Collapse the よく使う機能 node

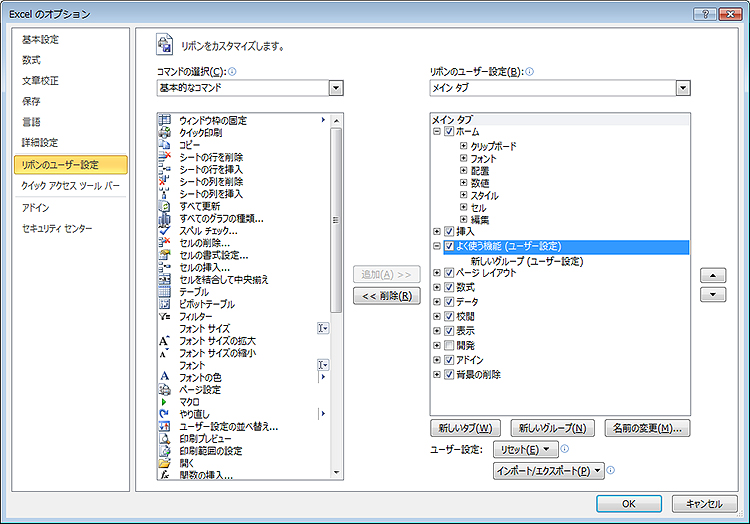pos(437,246)
